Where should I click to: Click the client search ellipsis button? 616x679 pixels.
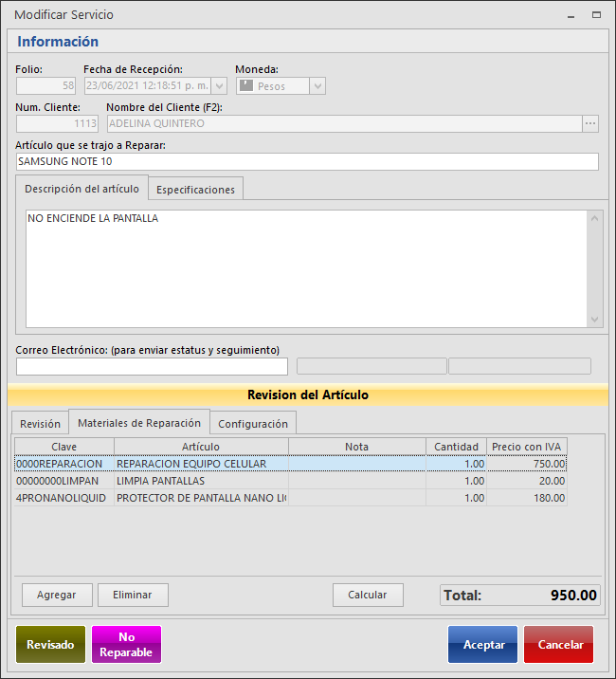tap(590, 123)
